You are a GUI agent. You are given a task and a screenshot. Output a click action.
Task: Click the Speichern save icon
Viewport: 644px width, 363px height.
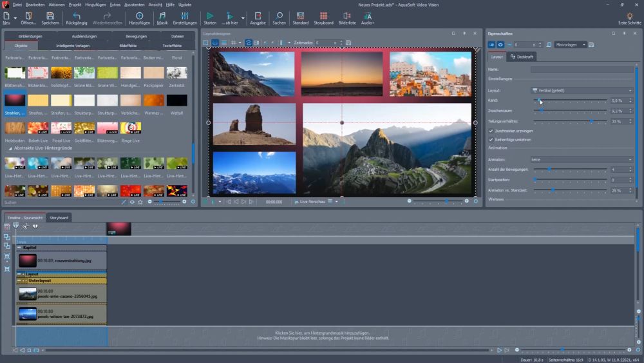[x=50, y=17]
